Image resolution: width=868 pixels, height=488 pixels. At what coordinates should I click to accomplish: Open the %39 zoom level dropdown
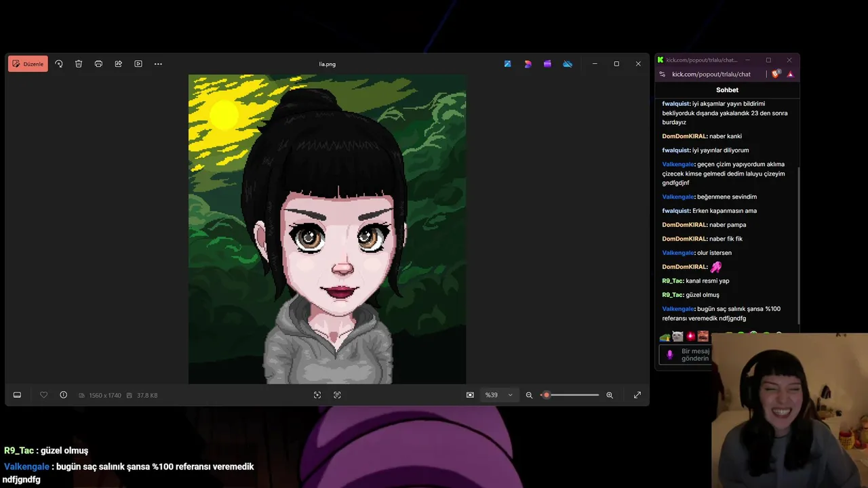coord(499,395)
